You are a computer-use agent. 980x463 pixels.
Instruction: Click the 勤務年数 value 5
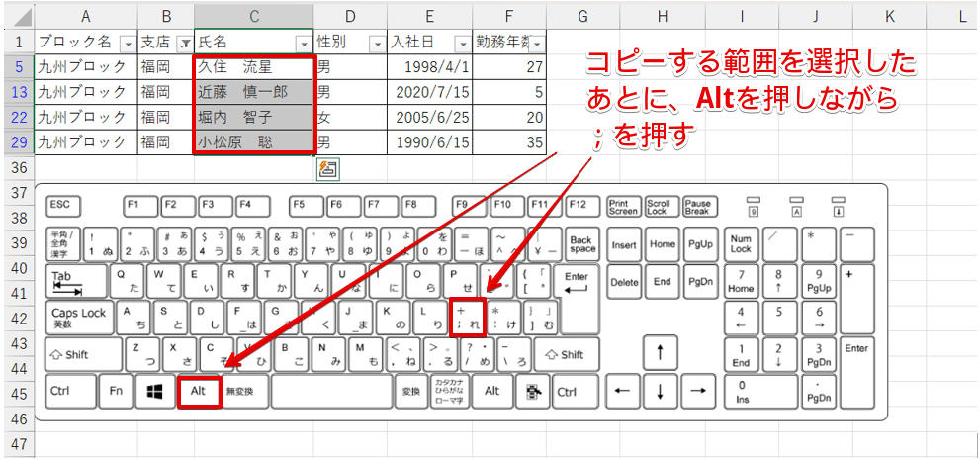(x=510, y=92)
